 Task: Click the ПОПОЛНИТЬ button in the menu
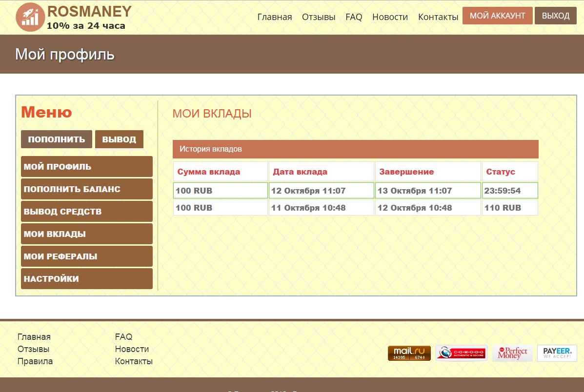click(x=57, y=139)
